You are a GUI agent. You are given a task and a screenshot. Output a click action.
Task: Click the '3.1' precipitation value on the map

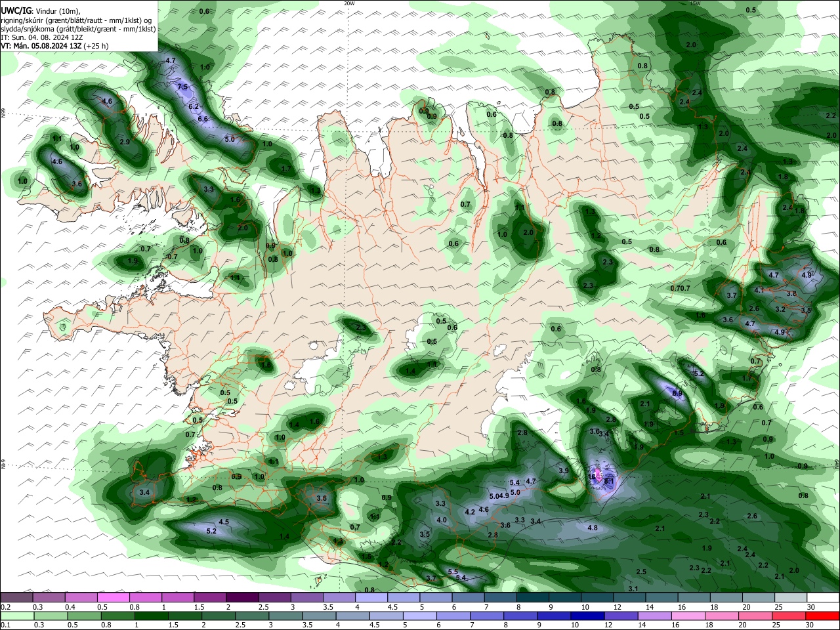633,589
